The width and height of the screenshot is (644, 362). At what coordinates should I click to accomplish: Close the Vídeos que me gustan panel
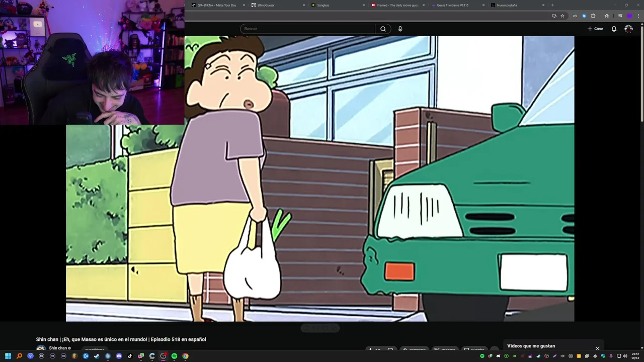pos(597,348)
